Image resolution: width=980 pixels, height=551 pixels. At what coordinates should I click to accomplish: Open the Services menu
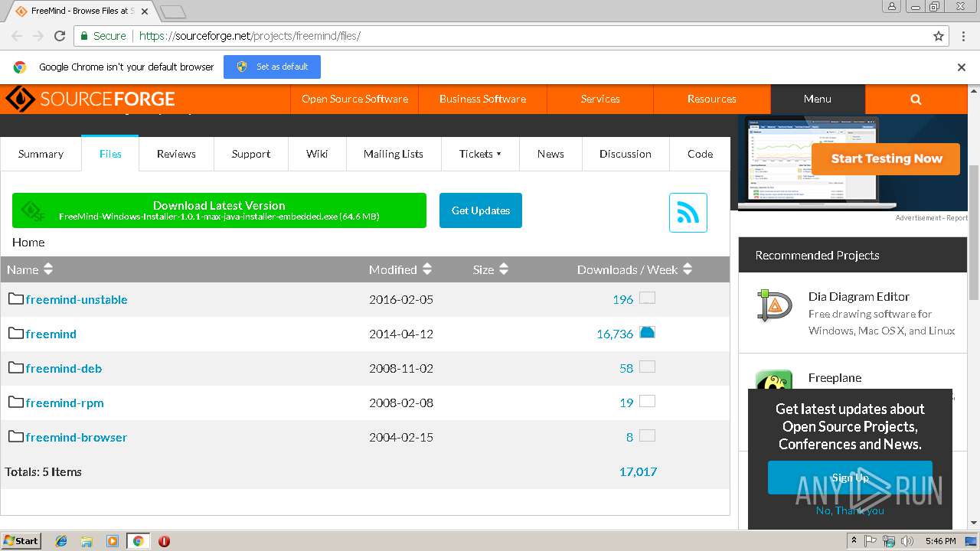coord(600,99)
